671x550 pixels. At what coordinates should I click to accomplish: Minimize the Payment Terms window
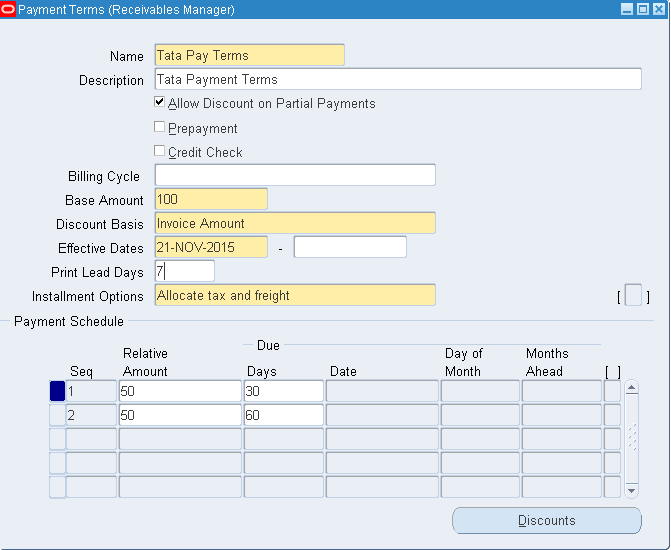tap(627, 9)
